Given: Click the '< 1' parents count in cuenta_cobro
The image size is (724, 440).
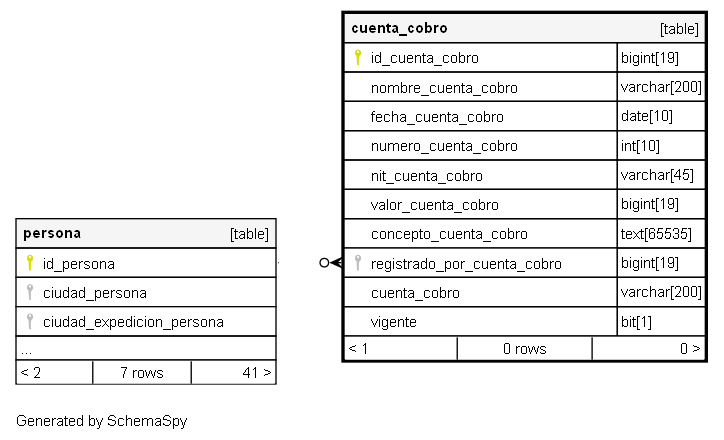Looking at the screenshot, I should coord(358,349).
